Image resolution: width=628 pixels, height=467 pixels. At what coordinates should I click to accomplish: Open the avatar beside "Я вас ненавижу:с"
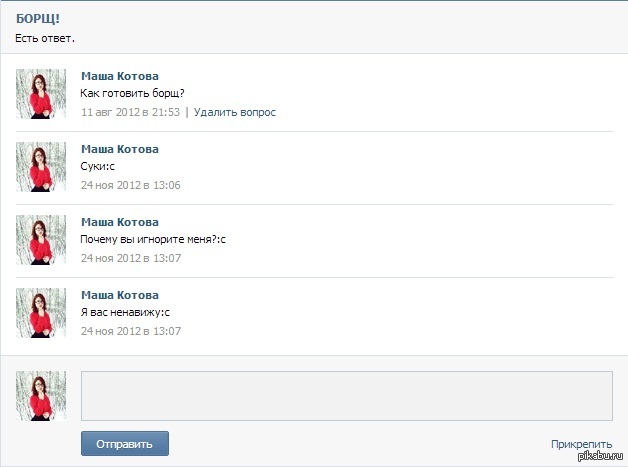pos(41,313)
